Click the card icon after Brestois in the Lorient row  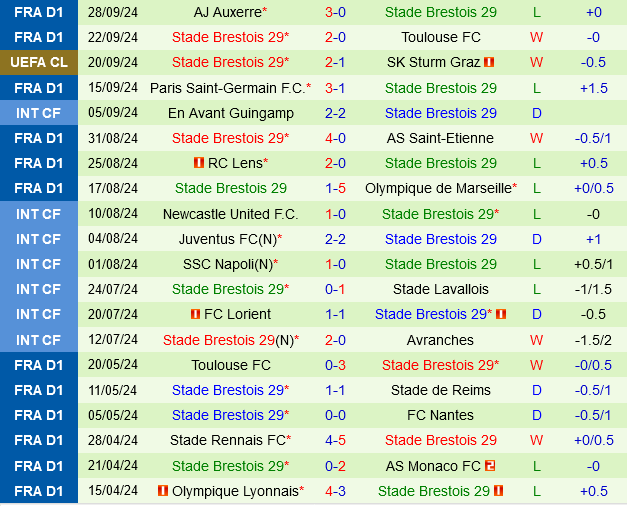pyautogui.click(x=501, y=314)
